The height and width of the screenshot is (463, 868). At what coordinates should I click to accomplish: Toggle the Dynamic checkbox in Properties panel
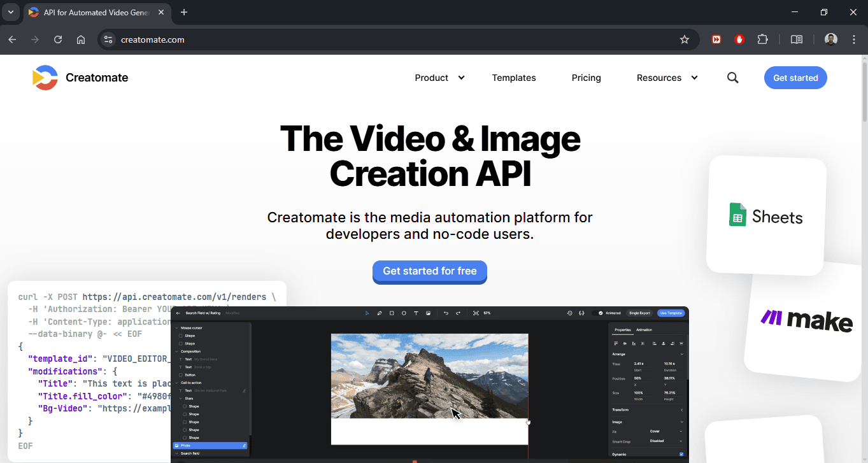[681, 454]
